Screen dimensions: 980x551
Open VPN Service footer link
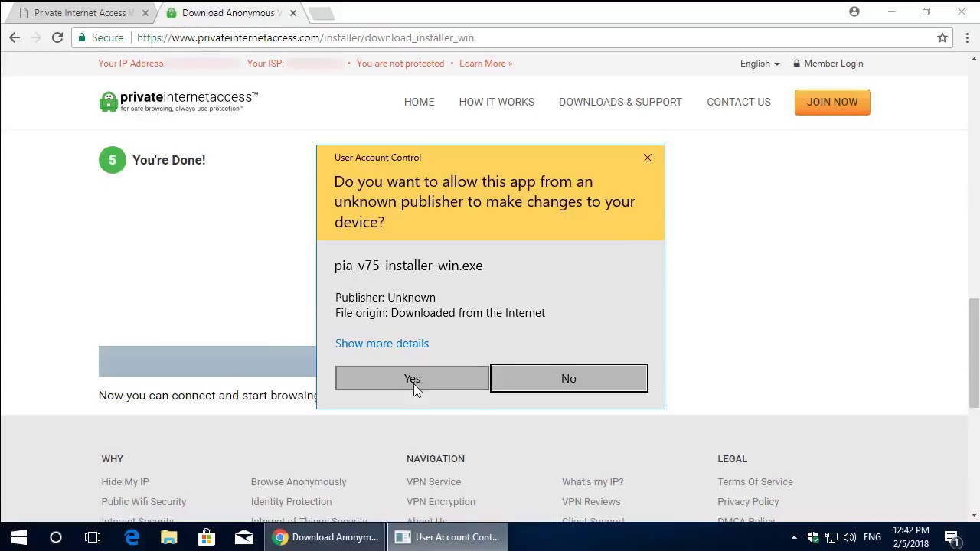(x=433, y=481)
